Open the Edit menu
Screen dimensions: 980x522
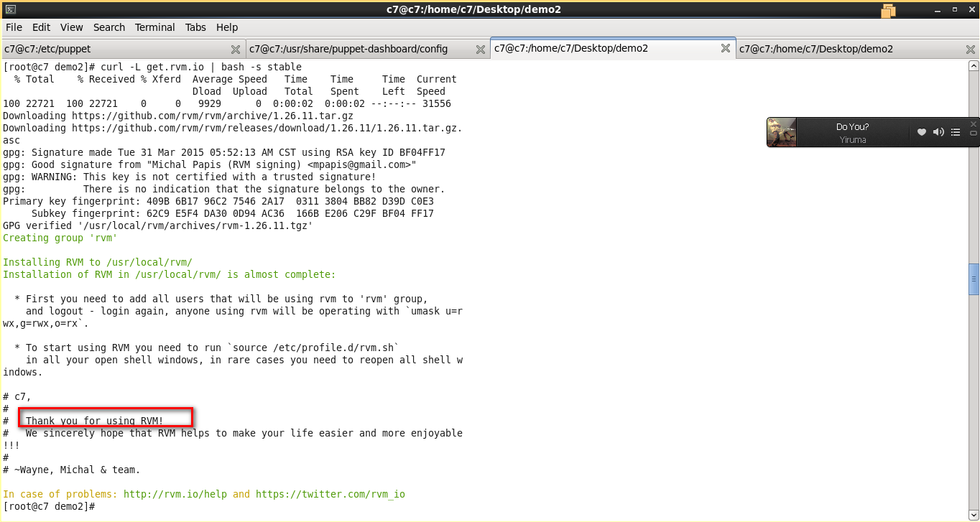[41, 27]
